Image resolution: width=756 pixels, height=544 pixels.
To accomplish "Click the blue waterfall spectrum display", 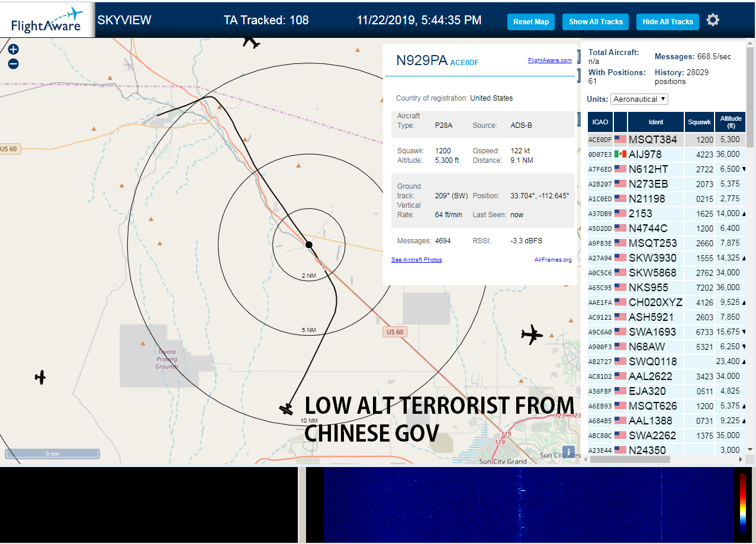I will click(x=529, y=504).
